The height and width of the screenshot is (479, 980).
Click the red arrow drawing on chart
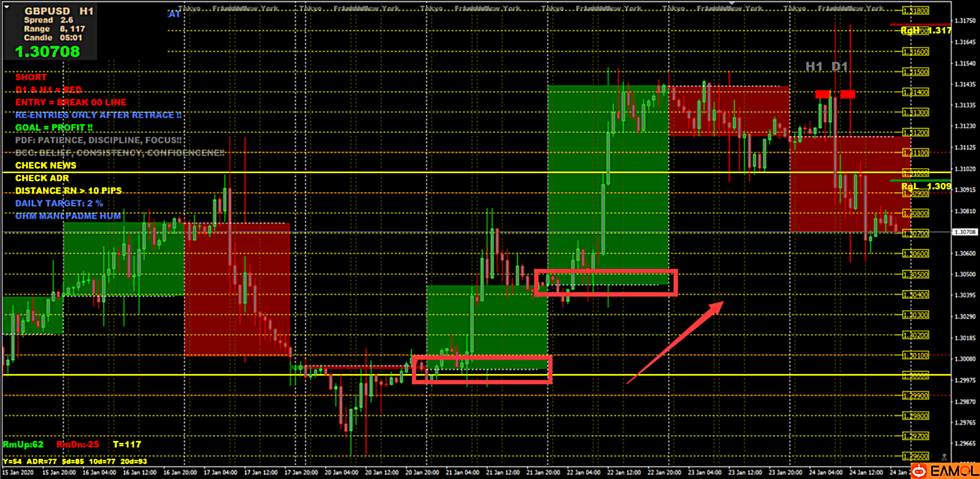pyautogui.click(x=675, y=341)
